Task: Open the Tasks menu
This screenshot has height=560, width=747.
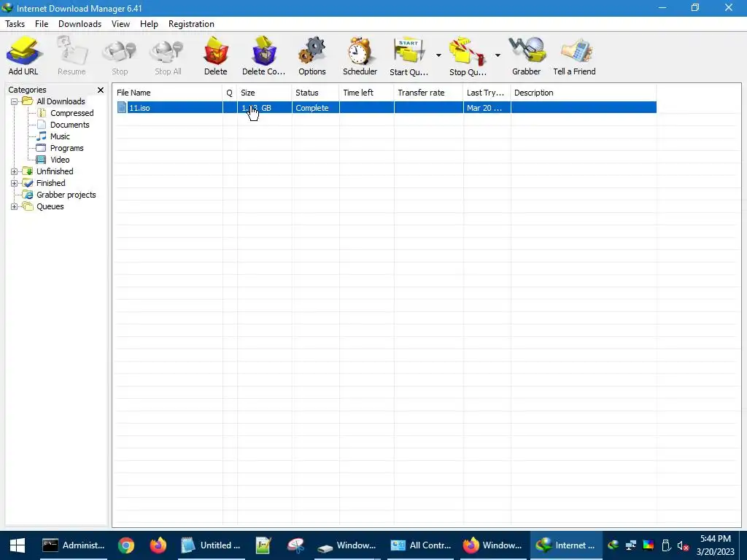Action: [15, 24]
